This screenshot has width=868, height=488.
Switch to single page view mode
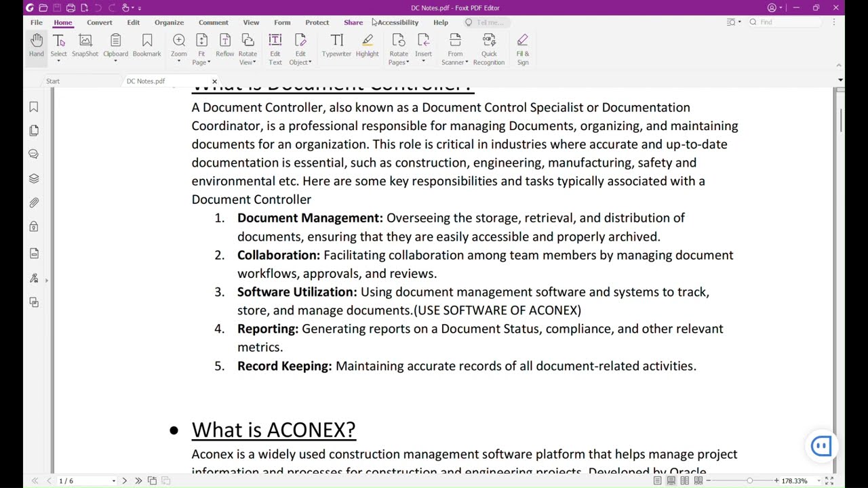tap(657, 481)
